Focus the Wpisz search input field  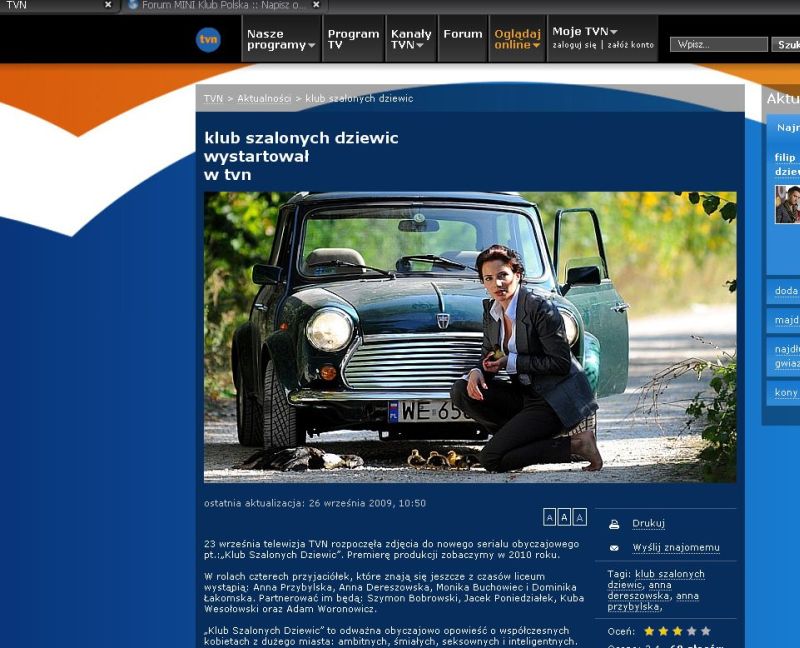coord(719,44)
